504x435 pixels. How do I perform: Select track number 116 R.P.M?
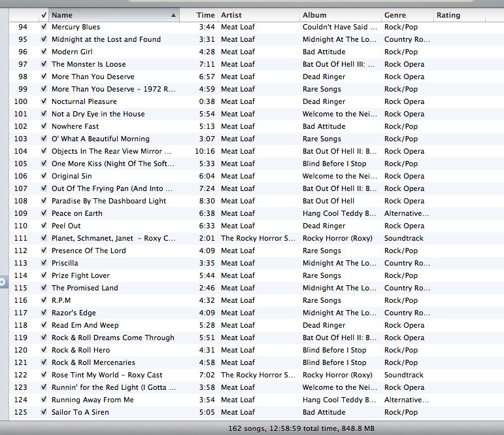tap(61, 301)
